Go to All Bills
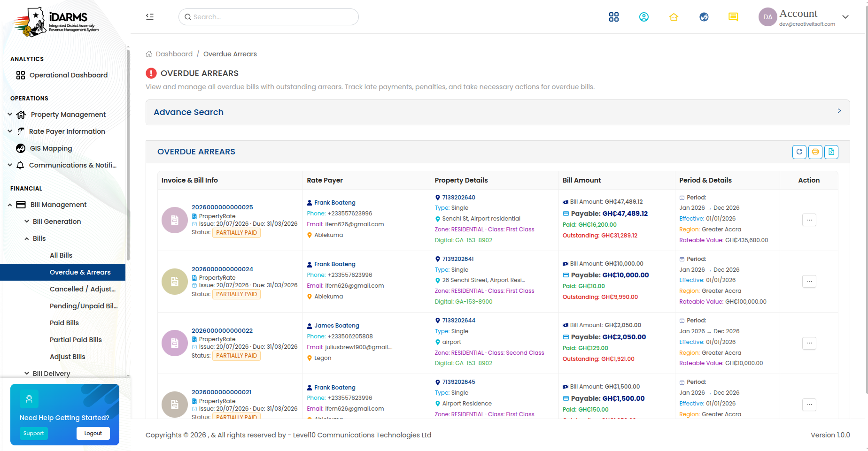 [61, 255]
